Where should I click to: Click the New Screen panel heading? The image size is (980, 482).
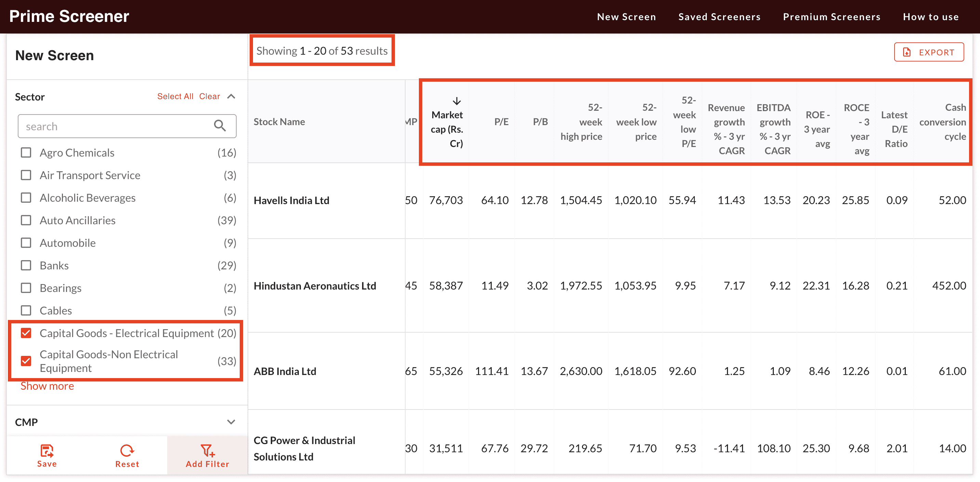coord(54,55)
